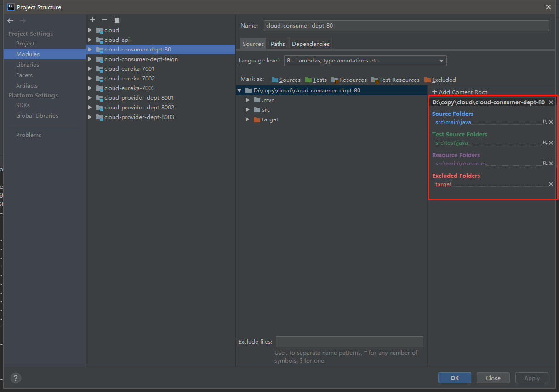Click the back navigation arrow

[x=11, y=21]
